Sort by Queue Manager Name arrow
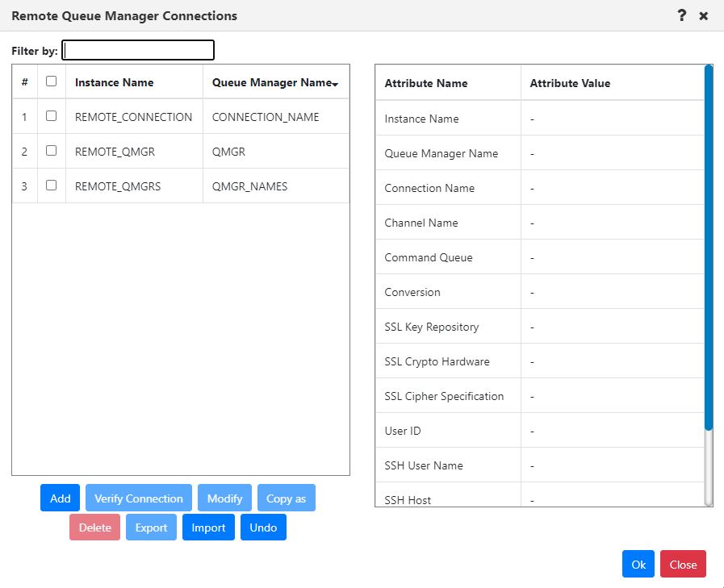Screen dimensions: 724x588 point(335,84)
